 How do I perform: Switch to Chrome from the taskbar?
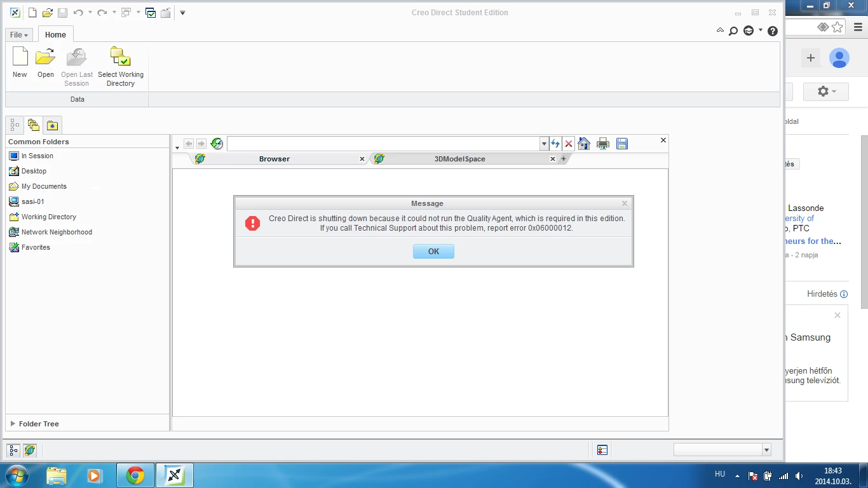135,475
